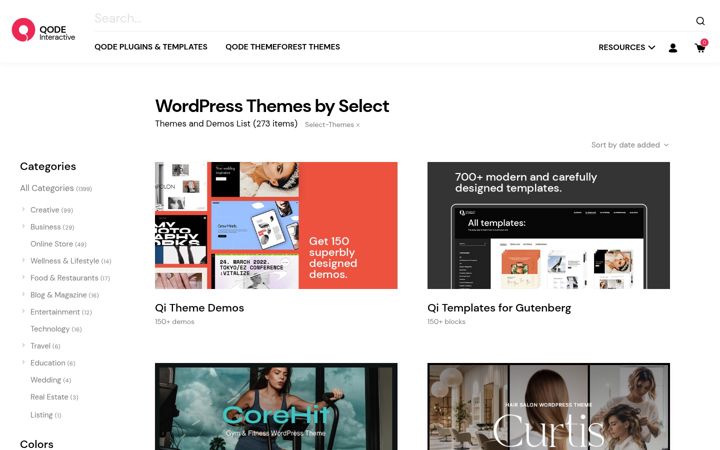This screenshot has height=450, width=720.
Task: Expand the Wellness & Lifestyle arrow
Action: coord(23,260)
